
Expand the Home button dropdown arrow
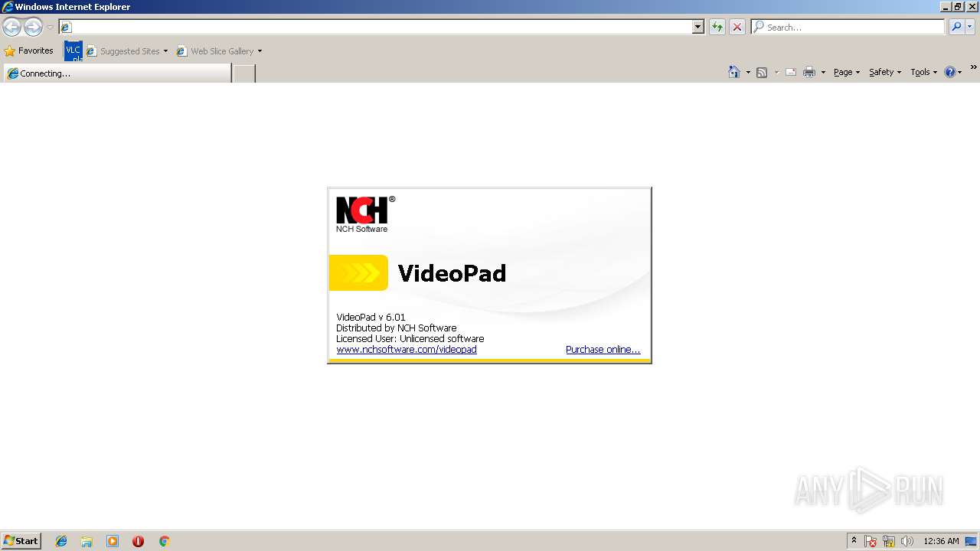click(748, 72)
